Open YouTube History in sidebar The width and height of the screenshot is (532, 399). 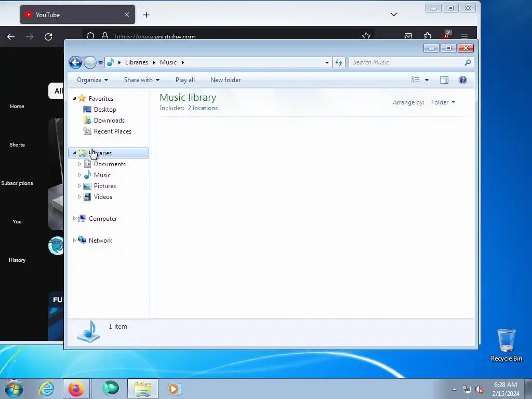(17, 260)
